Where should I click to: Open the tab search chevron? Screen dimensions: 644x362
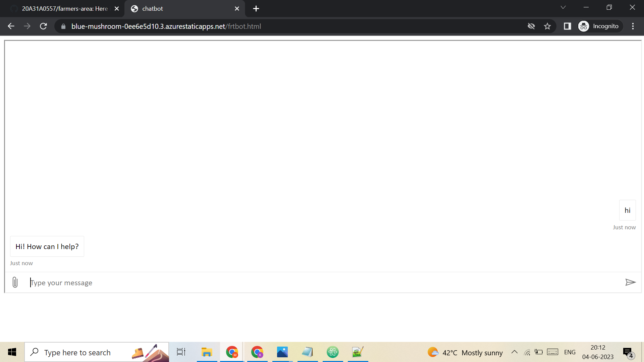pos(563,7)
